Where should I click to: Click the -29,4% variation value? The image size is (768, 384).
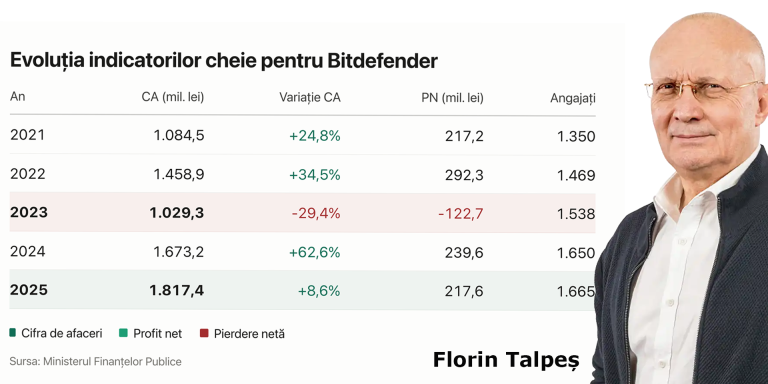tap(316, 214)
